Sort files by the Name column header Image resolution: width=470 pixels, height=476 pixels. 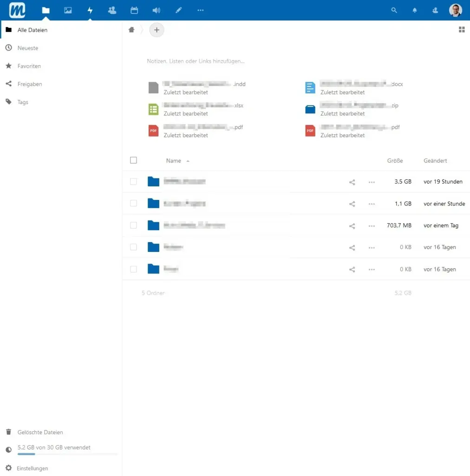[x=174, y=161]
